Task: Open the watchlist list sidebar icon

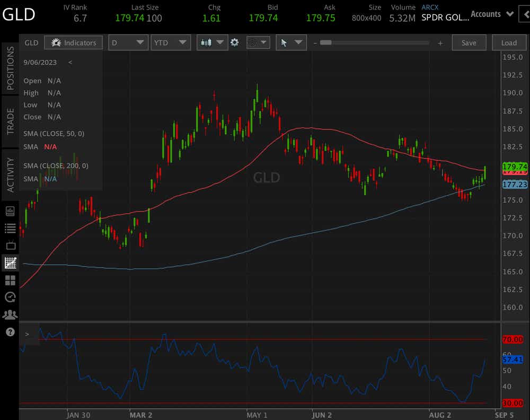Action: (11, 228)
